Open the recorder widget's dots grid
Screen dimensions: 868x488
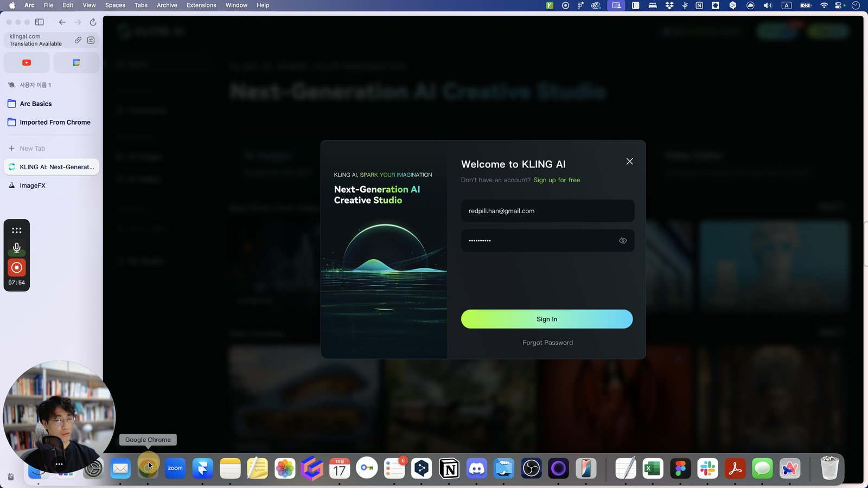(17, 230)
